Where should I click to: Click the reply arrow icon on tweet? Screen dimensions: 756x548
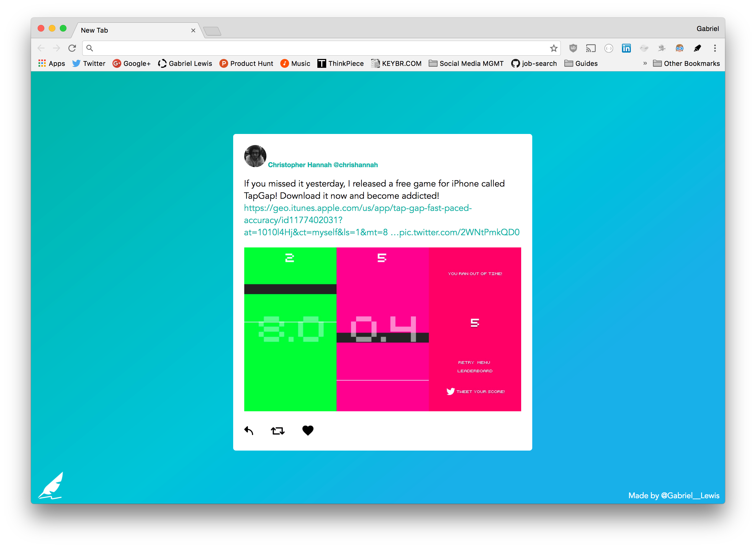click(x=249, y=430)
